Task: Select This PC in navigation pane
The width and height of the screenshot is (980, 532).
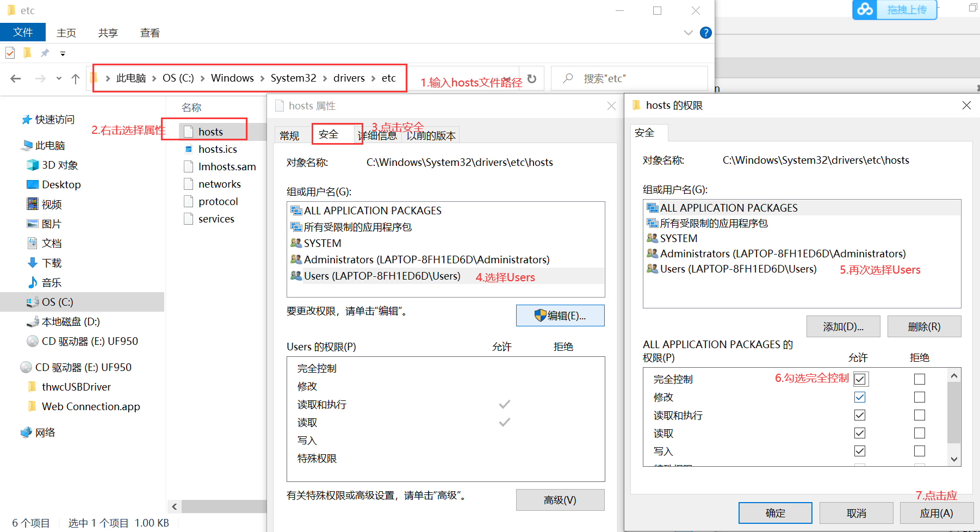Action: (44, 145)
